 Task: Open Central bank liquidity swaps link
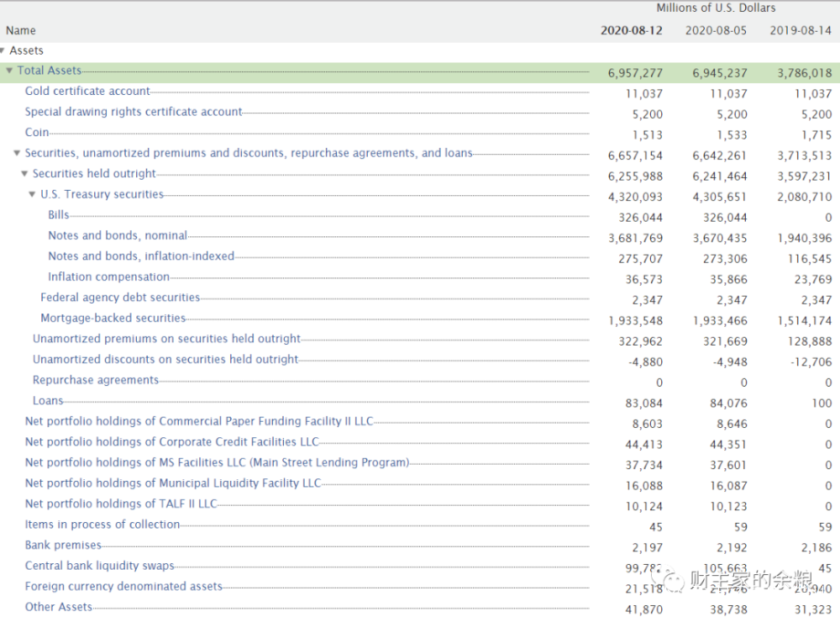point(100,566)
